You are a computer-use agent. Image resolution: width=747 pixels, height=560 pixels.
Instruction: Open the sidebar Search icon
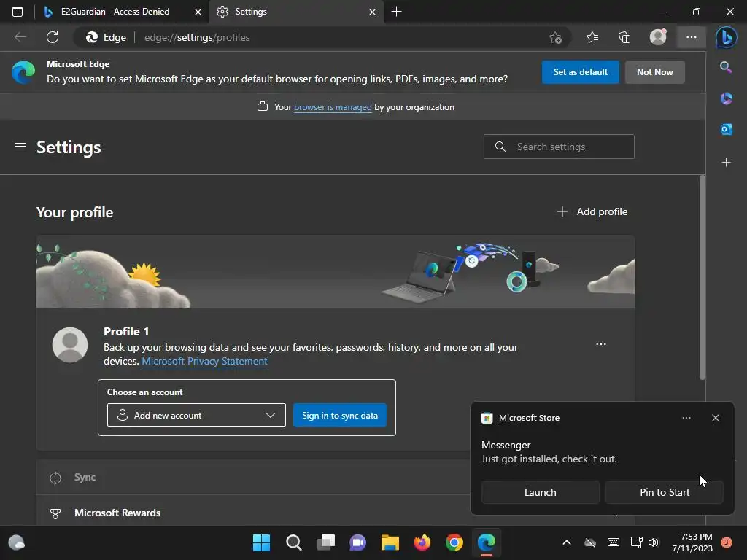click(726, 67)
